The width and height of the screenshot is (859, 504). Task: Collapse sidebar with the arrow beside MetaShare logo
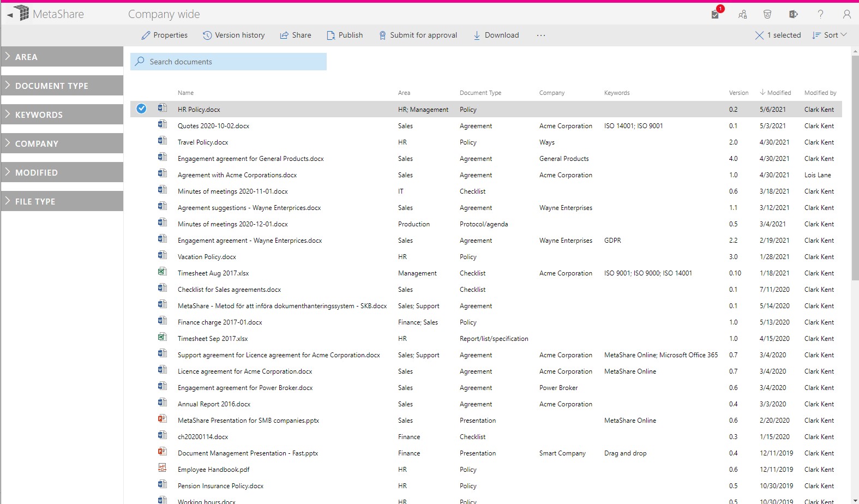pyautogui.click(x=10, y=15)
